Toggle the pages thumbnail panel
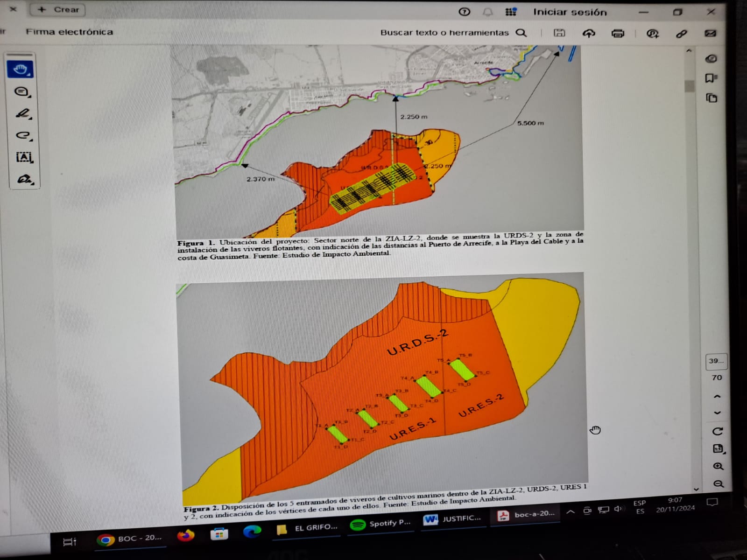 tap(712, 98)
